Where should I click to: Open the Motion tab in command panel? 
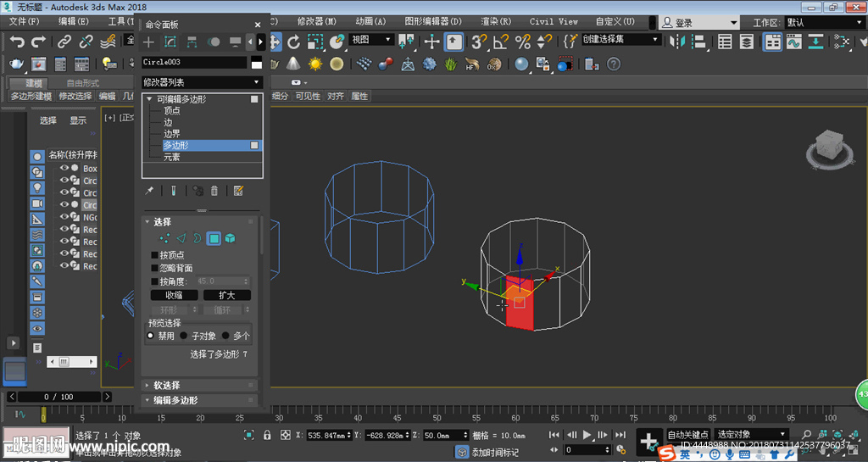pos(213,42)
